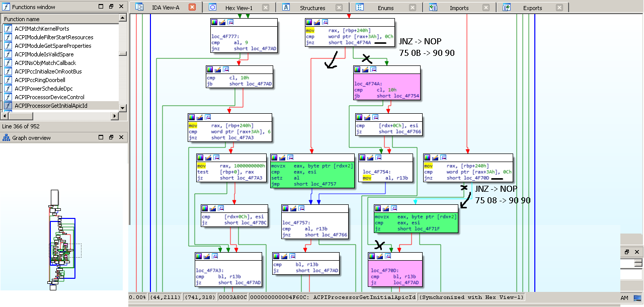Select ACPIModuleIsValidSpare function
Image resolution: width=644 pixels, height=307 pixels.
[60, 54]
